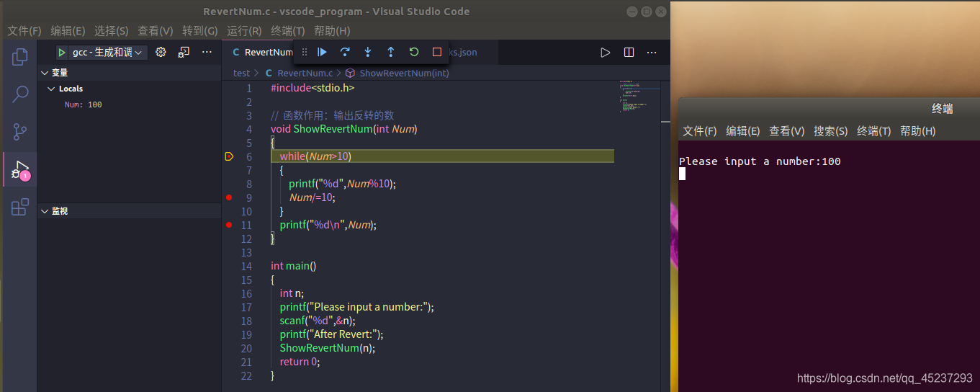Click line number 14 in gutter
980x392 pixels.
(x=246, y=266)
